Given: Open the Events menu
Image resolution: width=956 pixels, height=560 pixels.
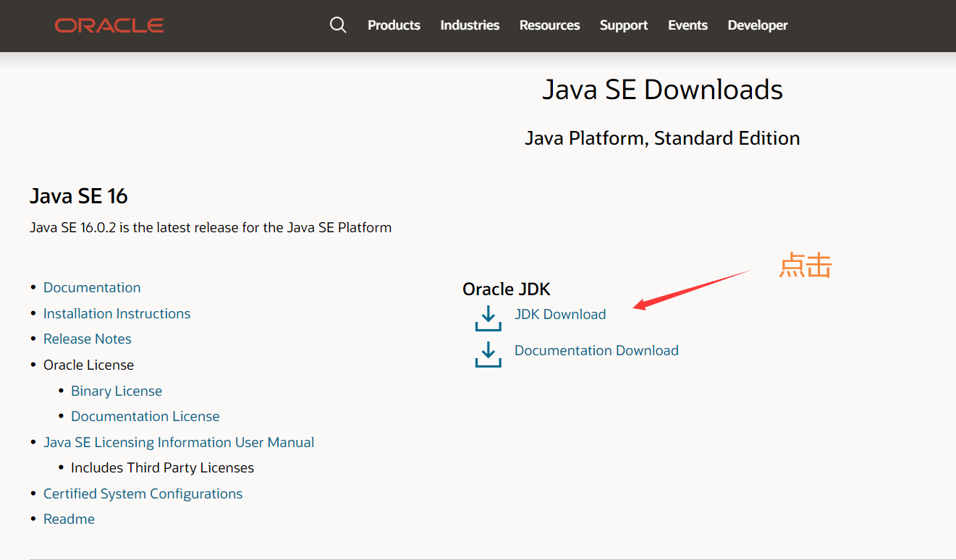Looking at the screenshot, I should click(688, 25).
